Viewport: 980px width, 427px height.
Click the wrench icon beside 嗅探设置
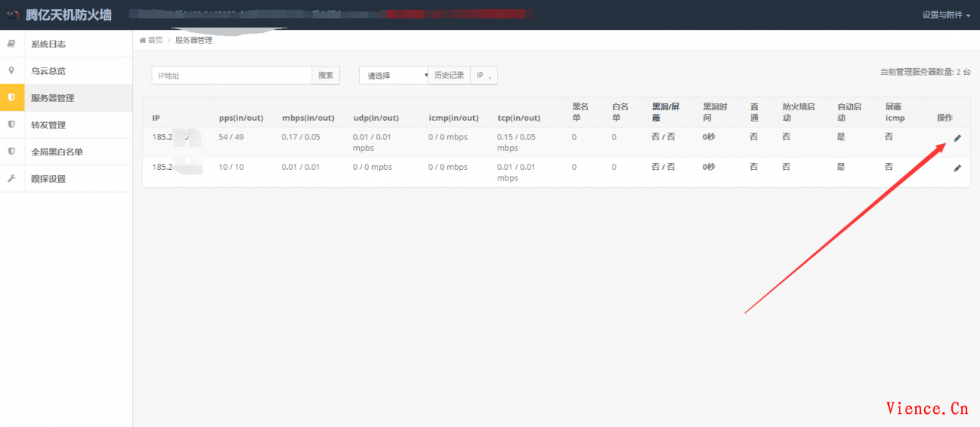11,178
